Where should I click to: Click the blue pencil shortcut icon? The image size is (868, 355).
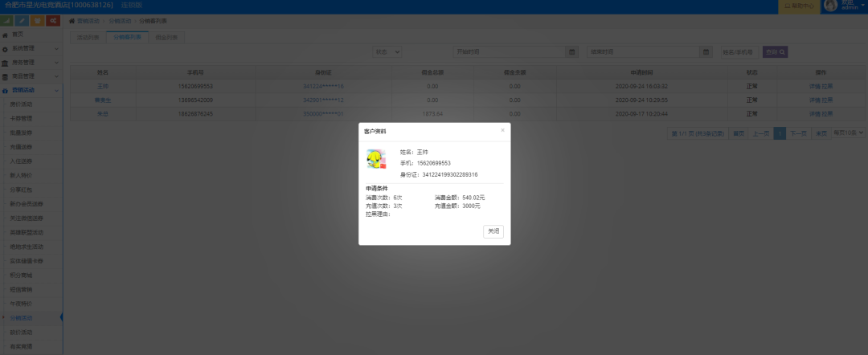[23, 21]
